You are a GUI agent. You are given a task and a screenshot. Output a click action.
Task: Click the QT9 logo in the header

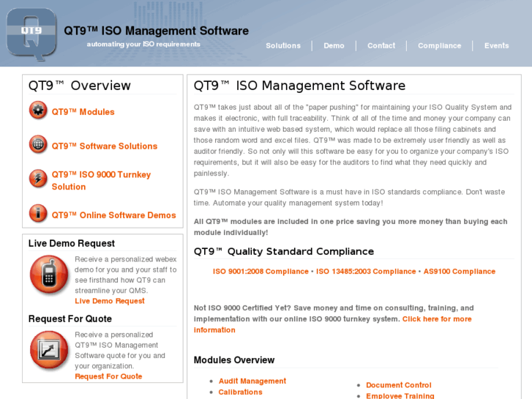click(x=31, y=34)
